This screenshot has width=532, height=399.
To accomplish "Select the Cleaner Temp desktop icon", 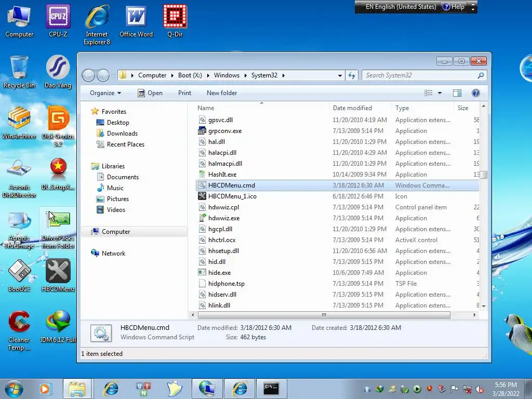I will (19, 330).
